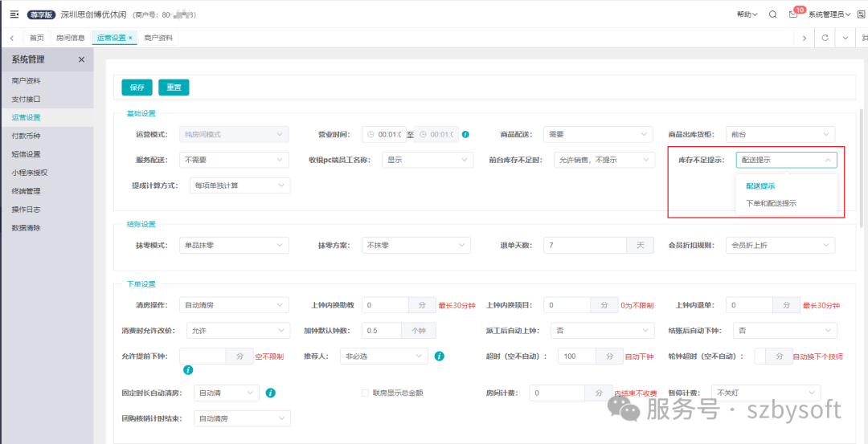868x444 pixels.
Task: Toggle 联房显示总金额 checkbox
Action: pos(365,393)
